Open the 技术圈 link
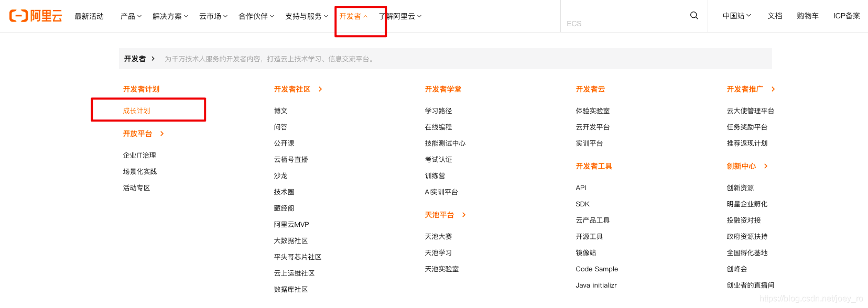This screenshot has width=868, height=308. pos(284,192)
